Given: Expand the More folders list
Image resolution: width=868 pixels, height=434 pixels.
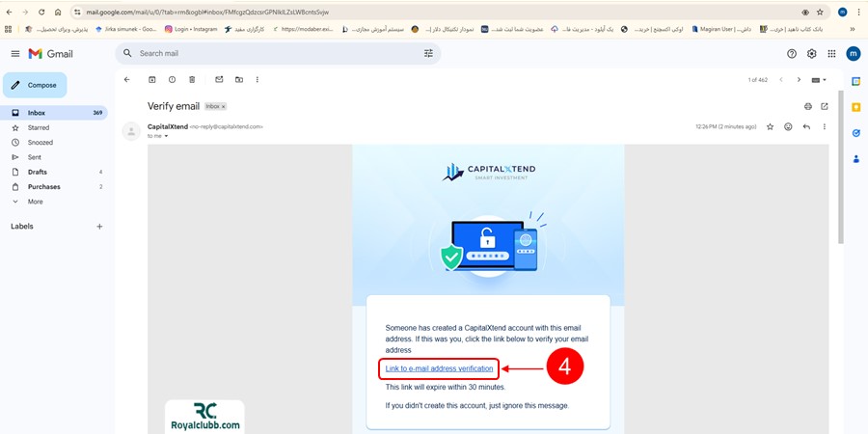Looking at the screenshot, I should point(35,203).
